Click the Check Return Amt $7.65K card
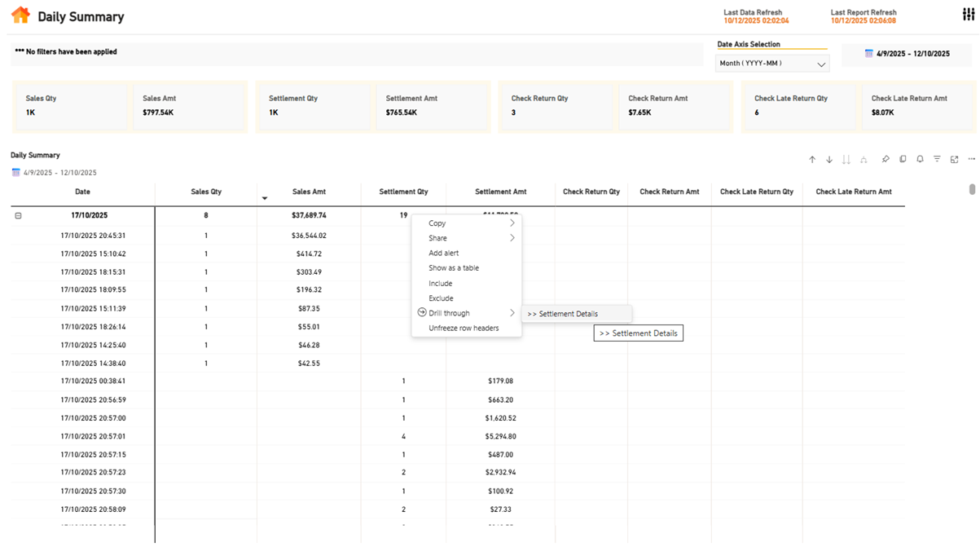The image size is (980, 547). (x=675, y=106)
